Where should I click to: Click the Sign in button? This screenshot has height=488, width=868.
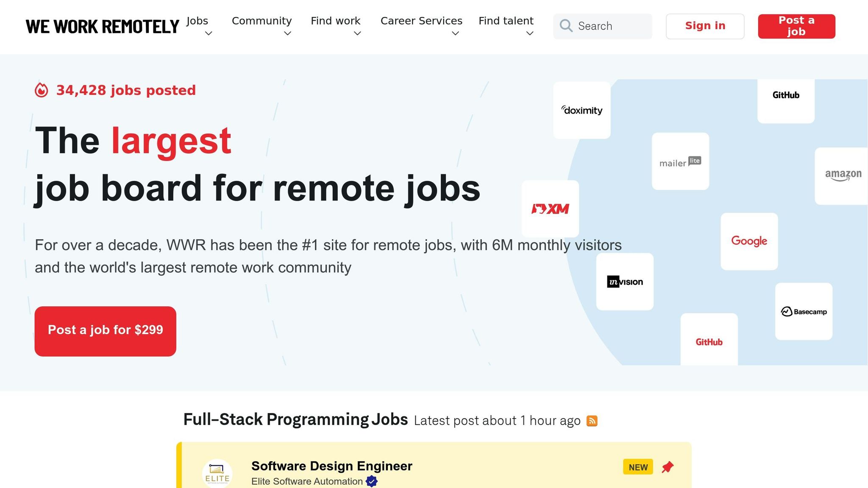click(x=705, y=26)
